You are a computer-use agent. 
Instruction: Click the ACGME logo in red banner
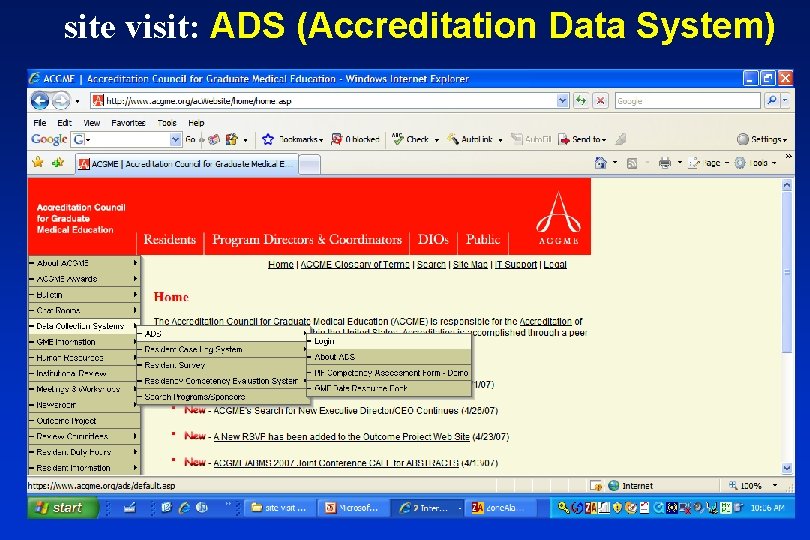pos(558,219)
